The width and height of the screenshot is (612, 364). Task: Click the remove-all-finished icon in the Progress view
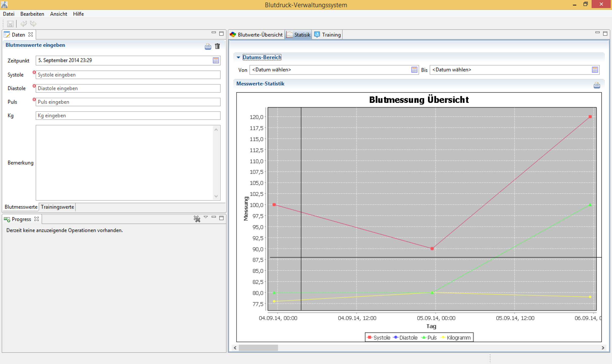pos(197,219)
